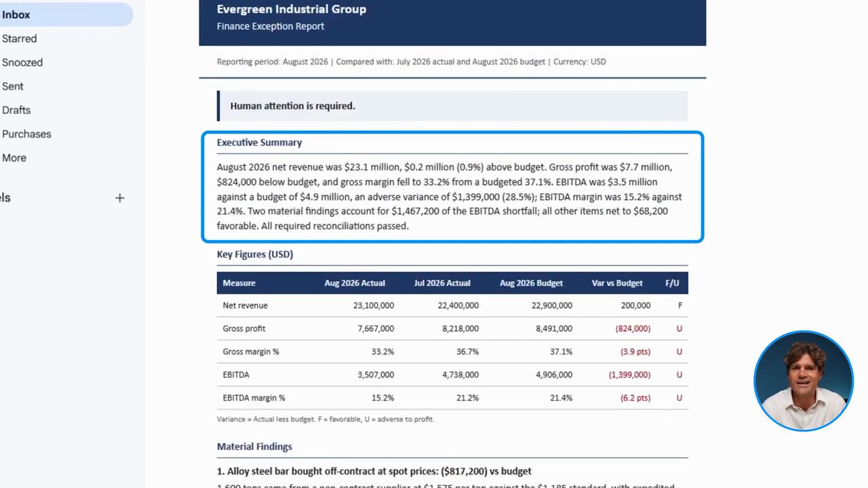The width and height of the screenshot is (868, 488).
Task: Click the Evergreen Industrial Group heading
Action: tap(292, 9)
